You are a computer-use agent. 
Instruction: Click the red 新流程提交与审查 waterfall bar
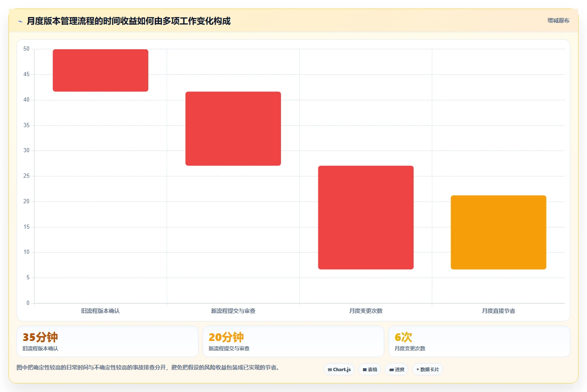pos(233,128)
